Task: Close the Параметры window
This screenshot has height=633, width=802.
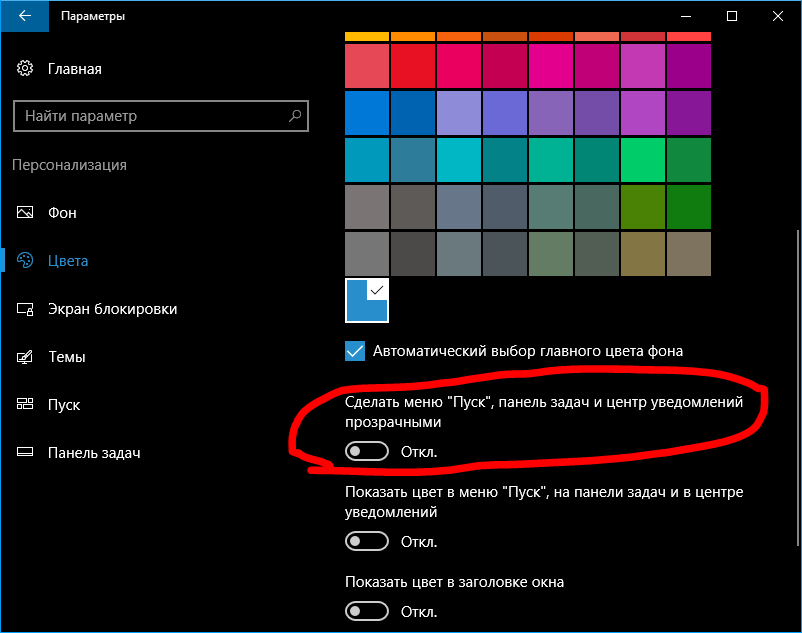Action: (x=778, y=16)
